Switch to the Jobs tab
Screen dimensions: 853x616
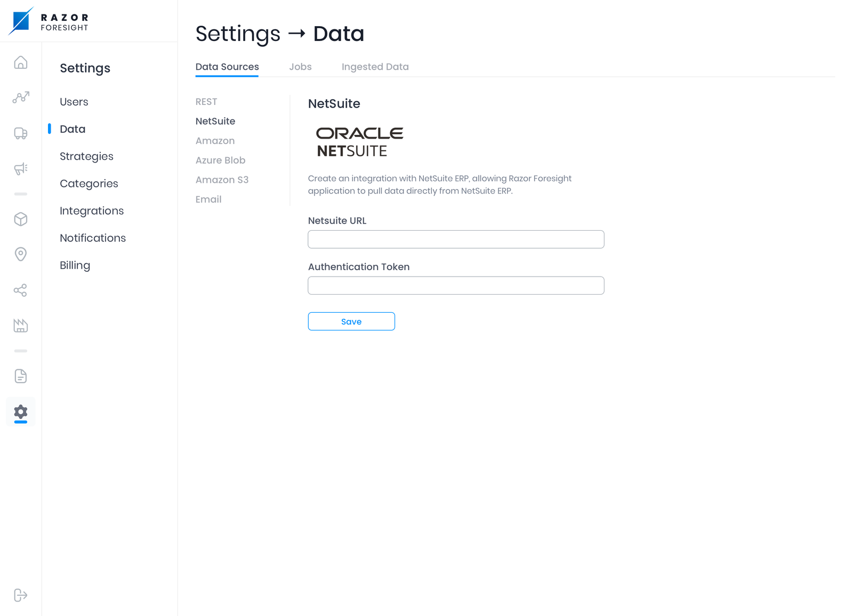click(300, 67)
